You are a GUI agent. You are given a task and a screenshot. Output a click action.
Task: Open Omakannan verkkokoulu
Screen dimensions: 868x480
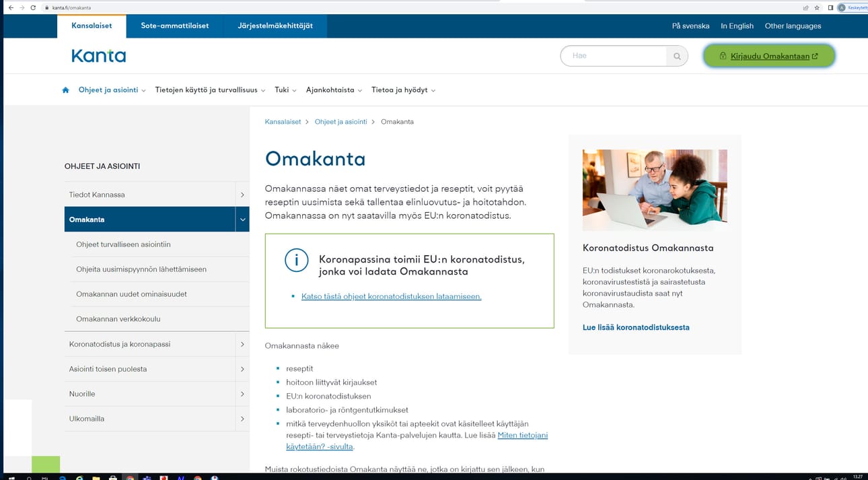coord(118,319)
